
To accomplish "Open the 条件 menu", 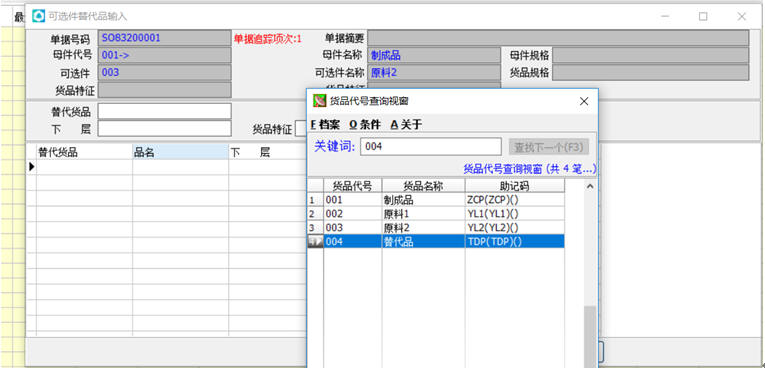I will tap(365, 124).
